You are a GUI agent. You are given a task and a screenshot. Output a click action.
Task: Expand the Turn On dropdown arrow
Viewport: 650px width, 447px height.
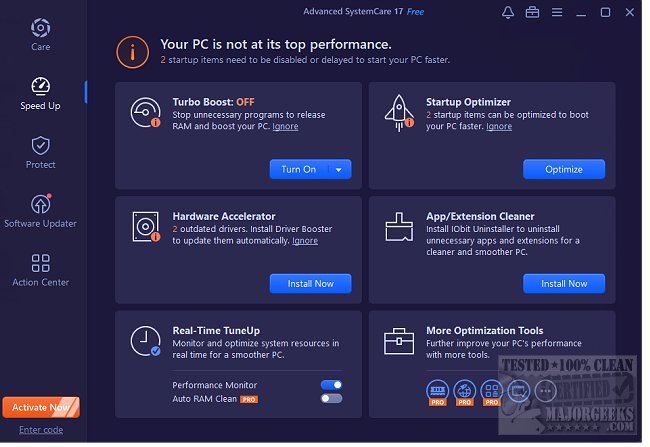tap(339, 170)
